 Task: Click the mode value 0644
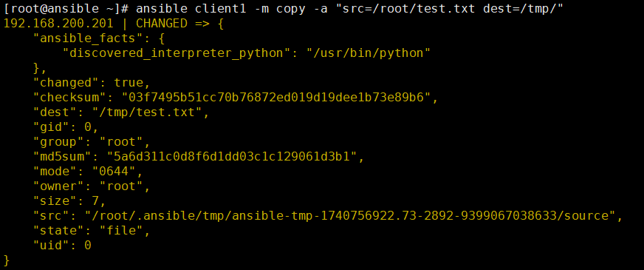tap(114, 172)
